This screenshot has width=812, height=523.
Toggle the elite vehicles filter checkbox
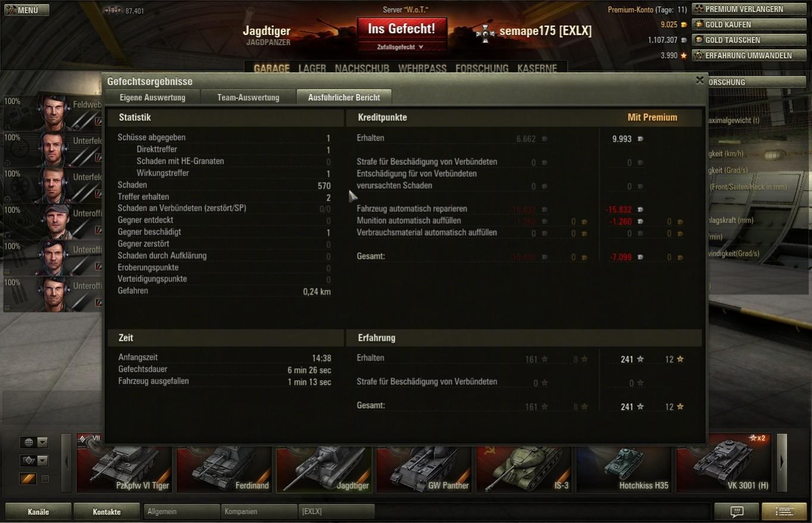[x=45, y=478]
